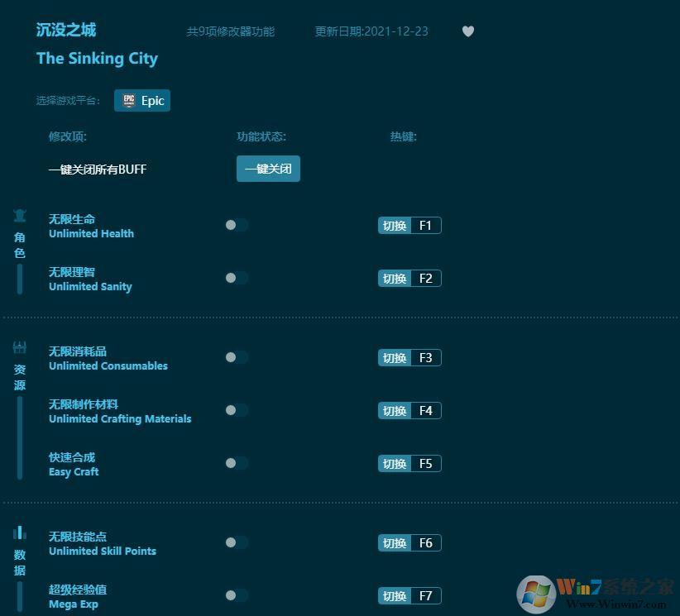Toggle the Unlimited Crafting Materials switch
Viewport: 680px width, 616px height.
[237, 410]
